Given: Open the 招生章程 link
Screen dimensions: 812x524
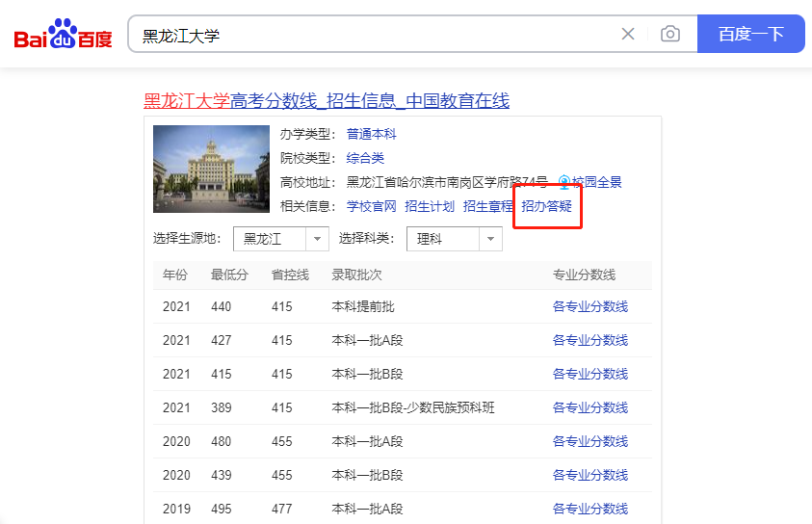Looking at the screenshot, I should [487, 206].
